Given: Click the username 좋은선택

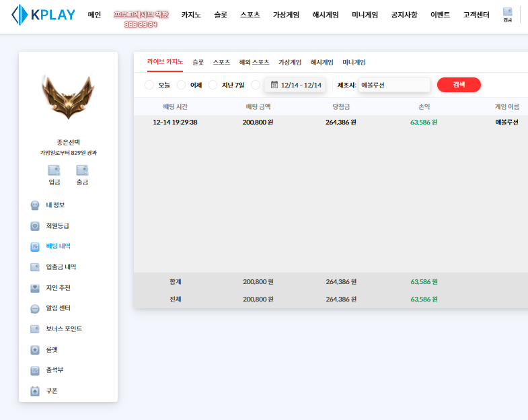Looking at the screenshot, I should click(69, 142).
